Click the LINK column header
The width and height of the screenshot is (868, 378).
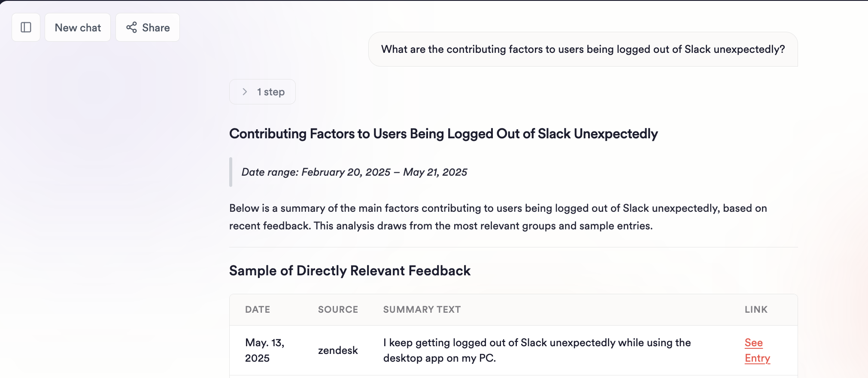756,310
